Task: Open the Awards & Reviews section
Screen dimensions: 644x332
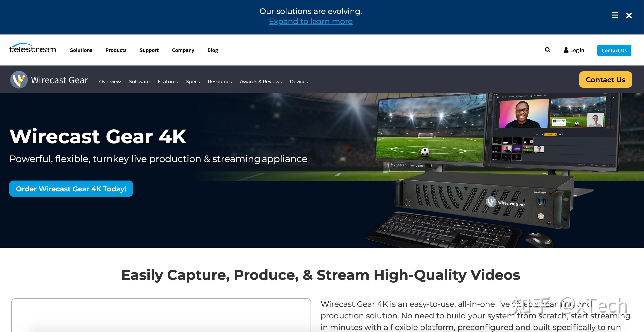Action: pyautogui.click(x=260, y=81)
